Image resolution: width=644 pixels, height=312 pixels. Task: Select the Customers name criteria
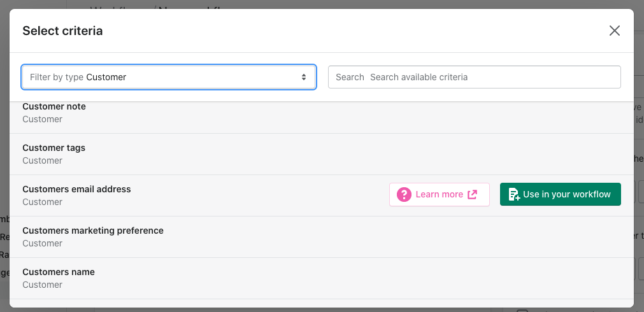[x=322, y=278]
